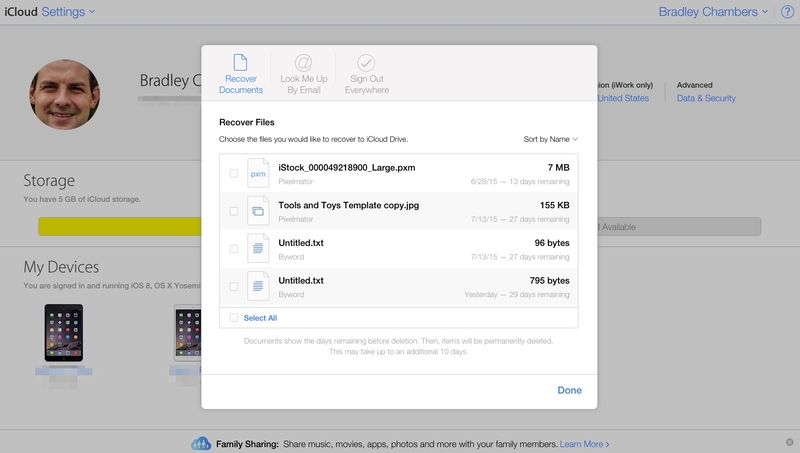
Task: Click the Select All link
Action: tap(260, 318)
